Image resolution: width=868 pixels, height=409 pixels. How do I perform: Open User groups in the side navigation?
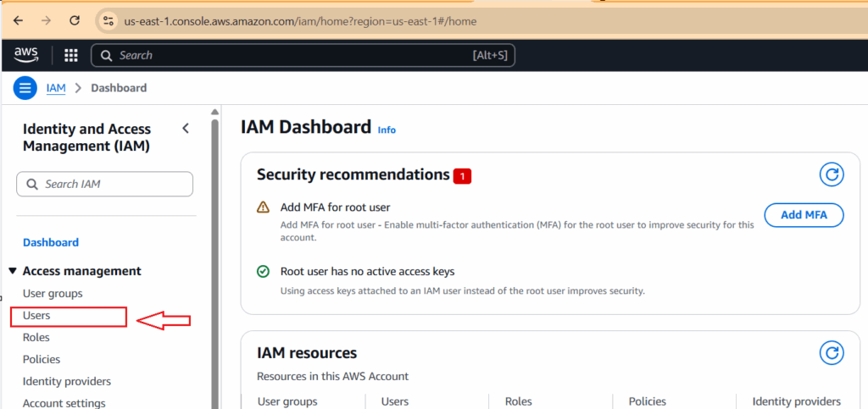pos(53,293)
